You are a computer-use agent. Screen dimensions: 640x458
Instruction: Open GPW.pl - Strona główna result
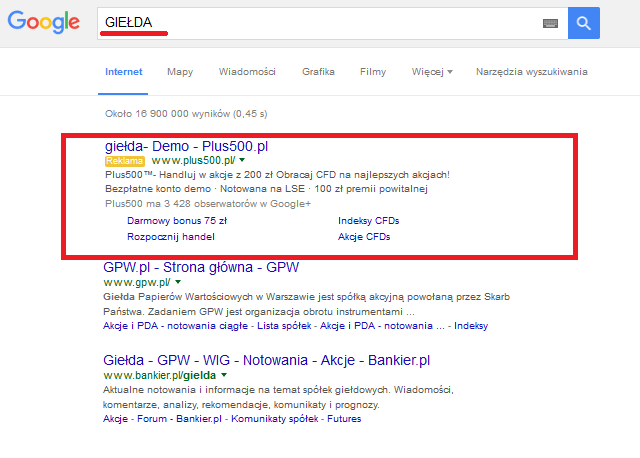[201, 267]
